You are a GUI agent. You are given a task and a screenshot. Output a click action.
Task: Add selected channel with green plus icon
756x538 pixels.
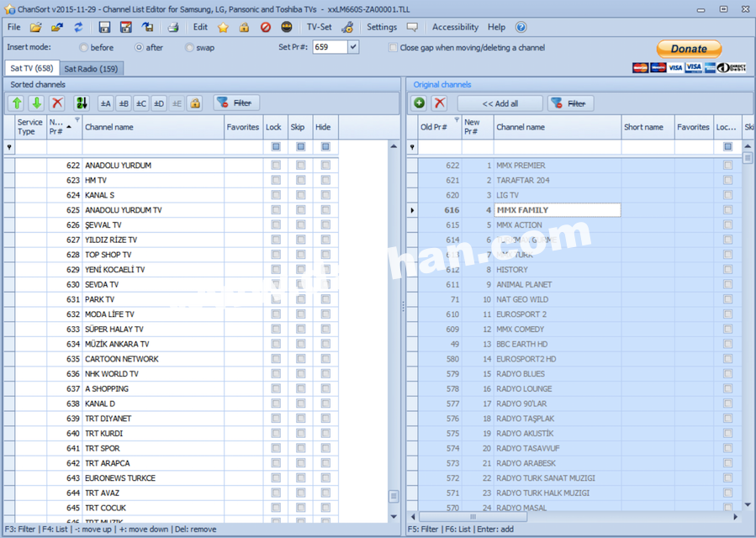[420, 103]
